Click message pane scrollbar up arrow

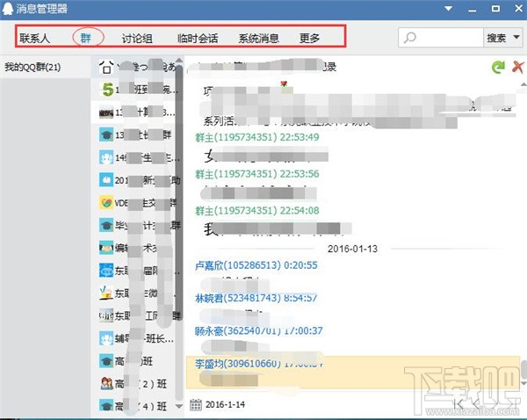point(523,83)
